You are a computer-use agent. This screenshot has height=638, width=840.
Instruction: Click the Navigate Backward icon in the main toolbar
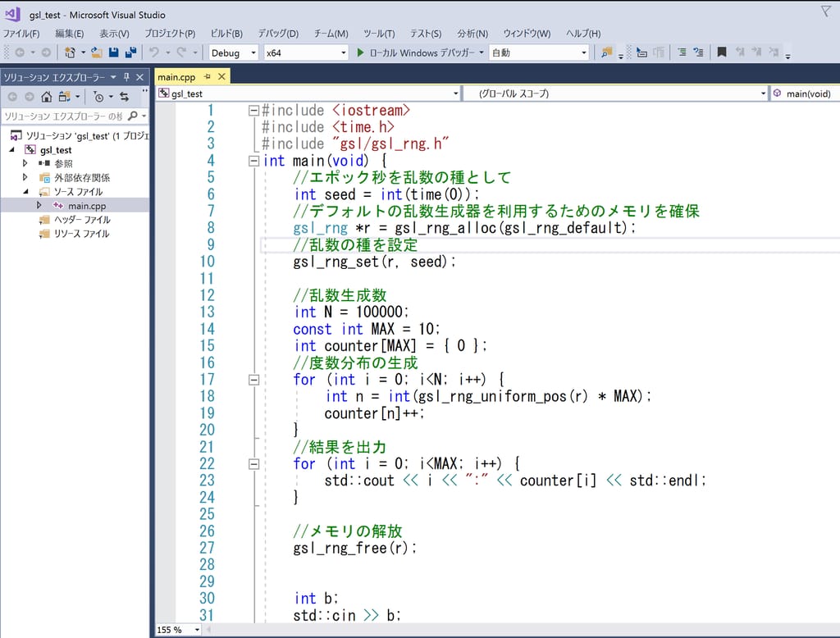[x=20, y=52]
